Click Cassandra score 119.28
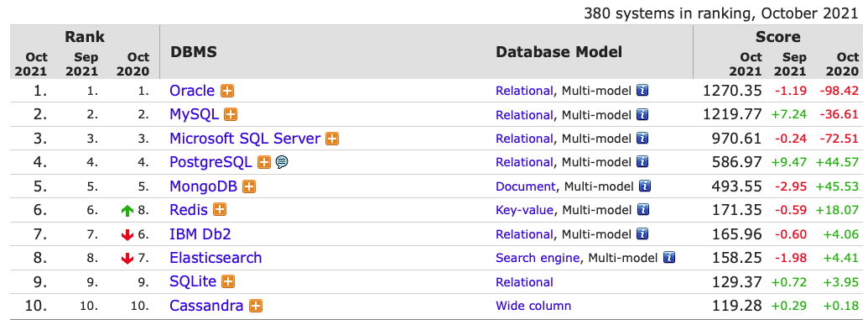The height and width of the screenshot is (320, 868). (x=737, y=306)
